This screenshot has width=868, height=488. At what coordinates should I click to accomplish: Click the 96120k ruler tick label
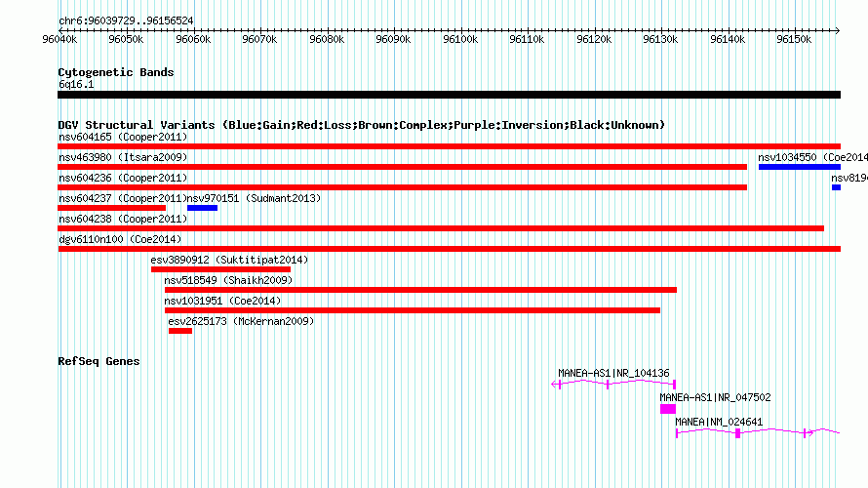coord(594,39)
